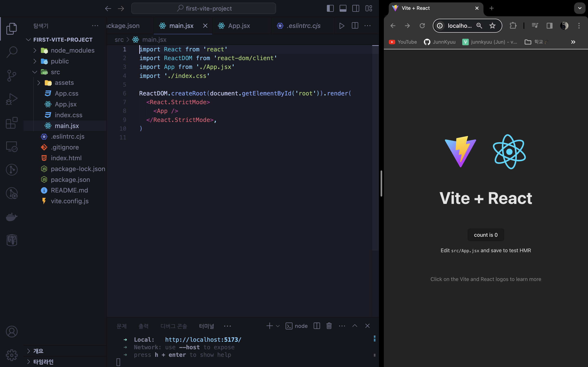Open the localhost:5173 link in terminal
This screenshot has width=588, height=367.
click(x=203, y=339)
